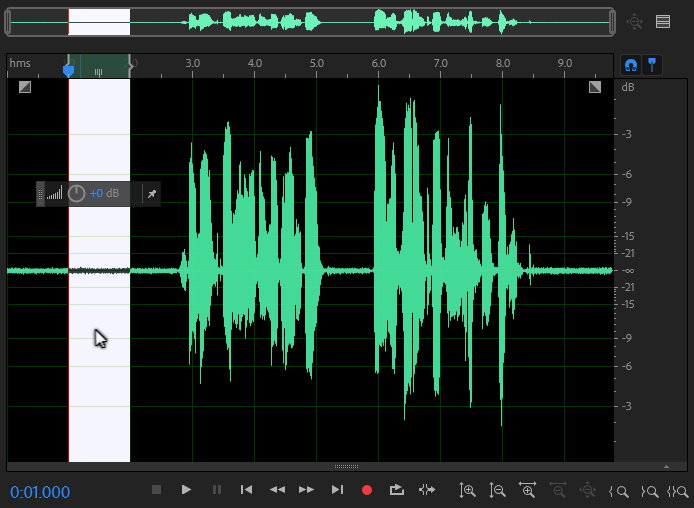Click the blue marker icon by the ruler
694x508 pixels.
[x=652, y=64]
